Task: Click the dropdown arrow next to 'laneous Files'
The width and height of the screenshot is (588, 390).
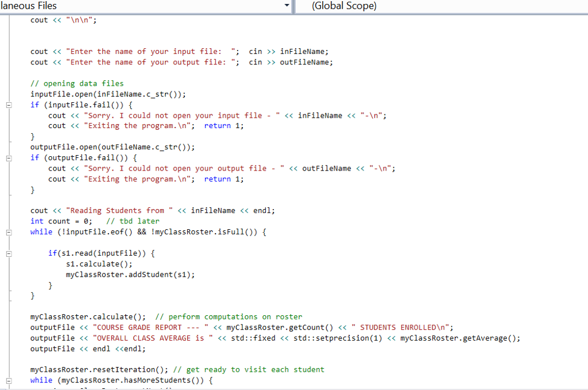Action: (x=287, y=6)
